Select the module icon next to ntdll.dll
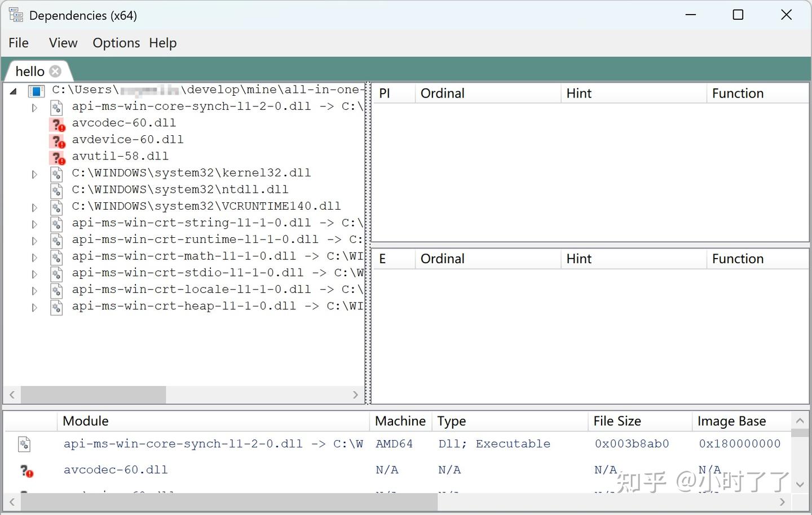Image resolution: width=812 pixels, height=515 pixels. [56, 190]
